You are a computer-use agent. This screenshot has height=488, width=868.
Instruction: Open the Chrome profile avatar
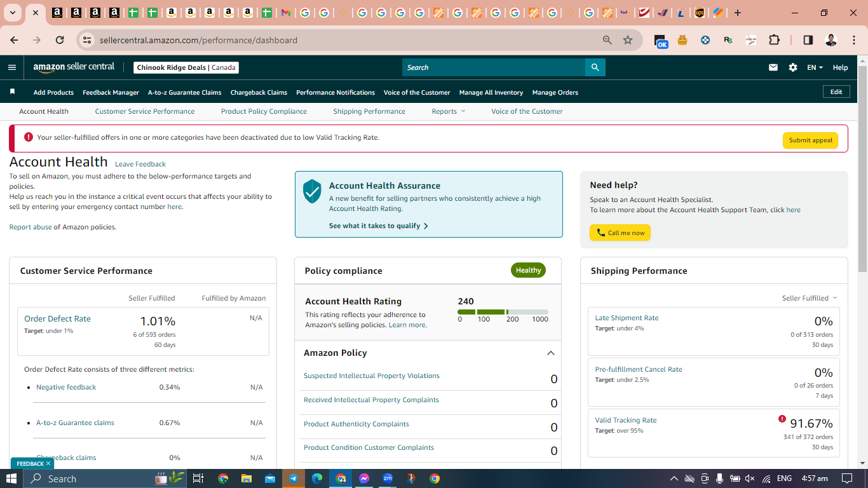(831, 40)
